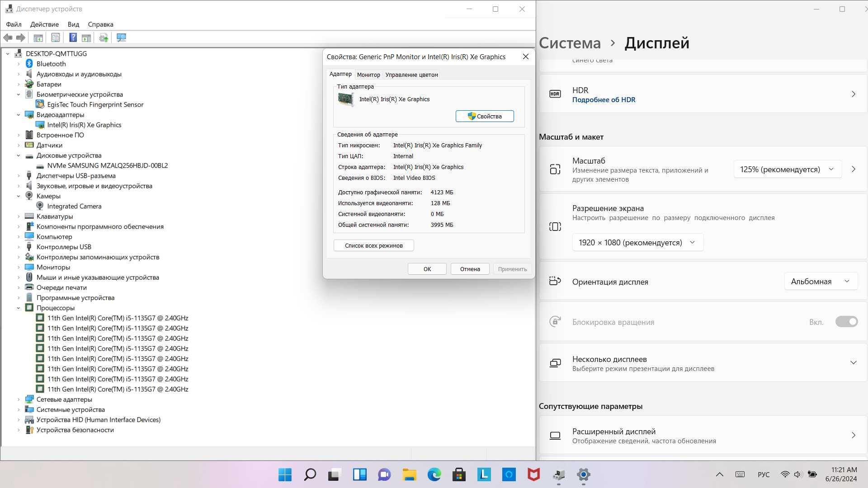Select the Адаптер tab
The width and height of the screenshot is (868, 488).
[x=340, y=74]
